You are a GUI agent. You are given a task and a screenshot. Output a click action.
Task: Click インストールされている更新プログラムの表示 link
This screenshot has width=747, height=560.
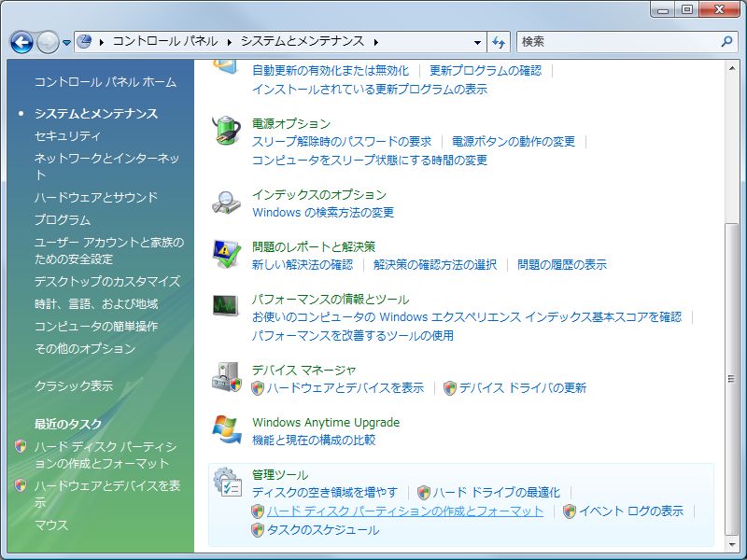[370, 89]
